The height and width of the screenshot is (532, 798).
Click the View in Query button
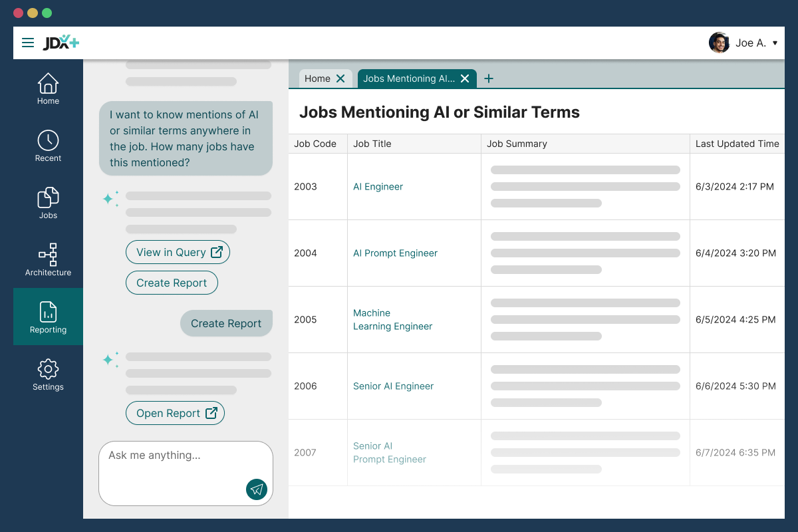tap(178, 252)
